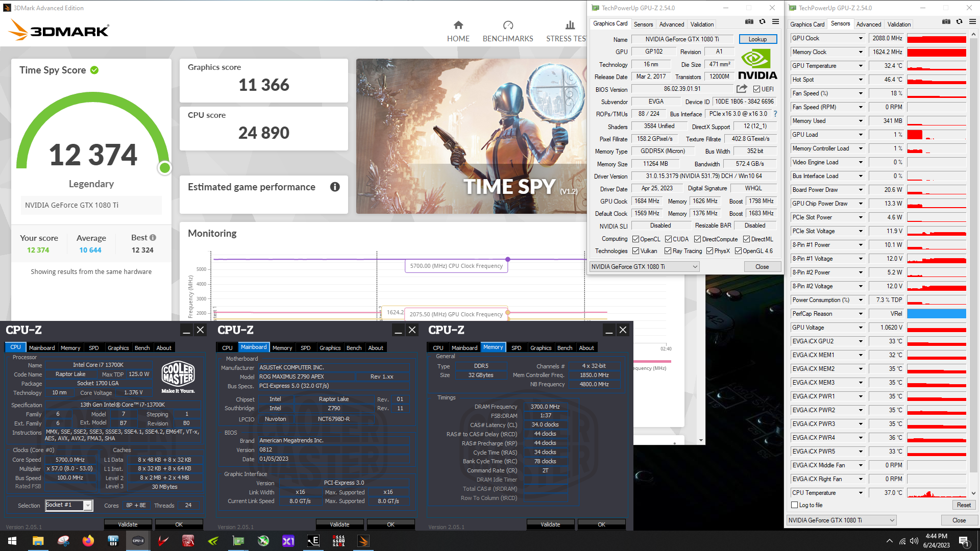Expand Board Power Draw sensor dropdown
Viewport: 980px width, 551px height.
pos(861,190)
